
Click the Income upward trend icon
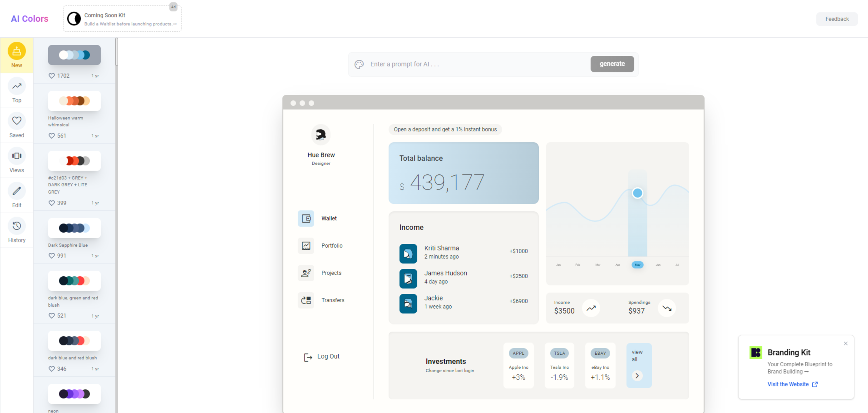pyautogui.click(x=591, y=308)
